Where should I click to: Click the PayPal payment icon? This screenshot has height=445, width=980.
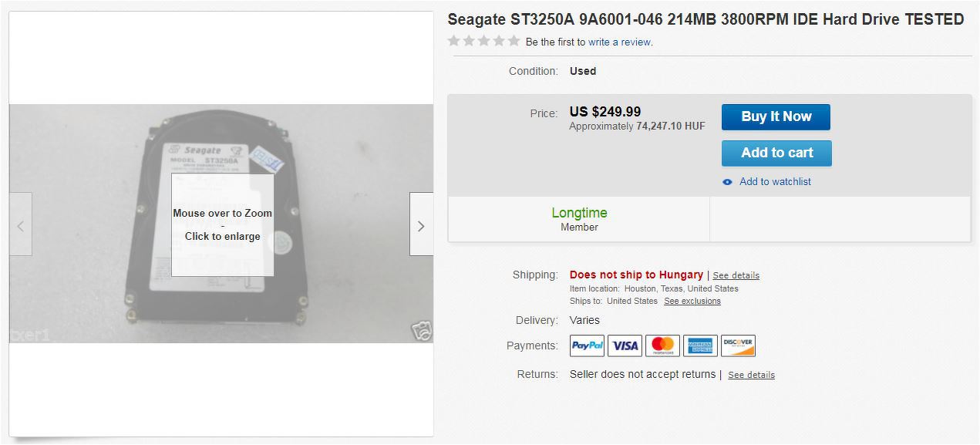point(587,346)
